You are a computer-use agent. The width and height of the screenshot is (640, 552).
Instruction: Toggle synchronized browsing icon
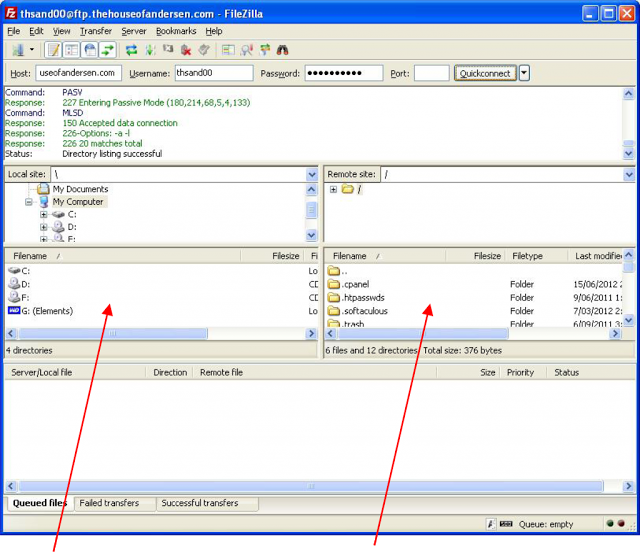(265, 50)
